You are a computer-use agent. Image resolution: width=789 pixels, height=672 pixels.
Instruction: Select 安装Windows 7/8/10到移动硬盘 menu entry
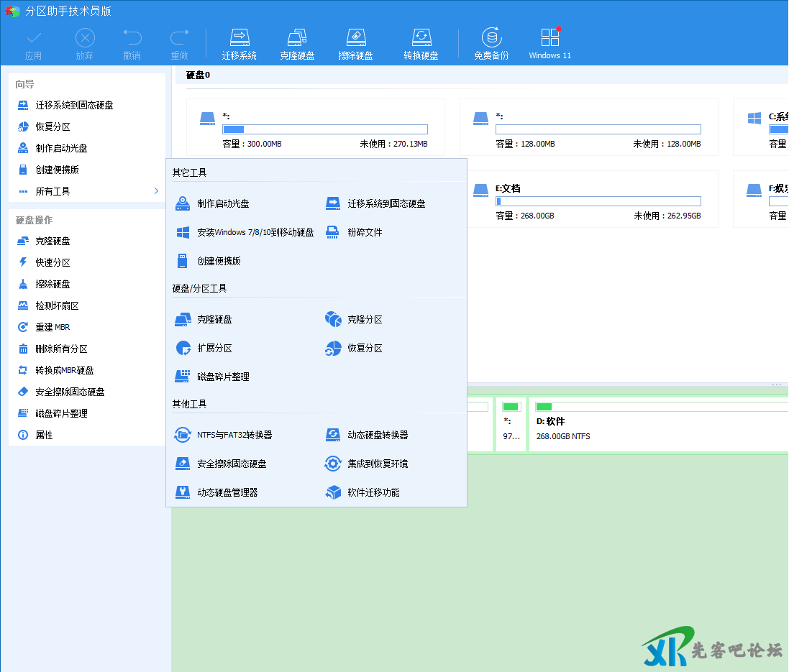[255, 233]
